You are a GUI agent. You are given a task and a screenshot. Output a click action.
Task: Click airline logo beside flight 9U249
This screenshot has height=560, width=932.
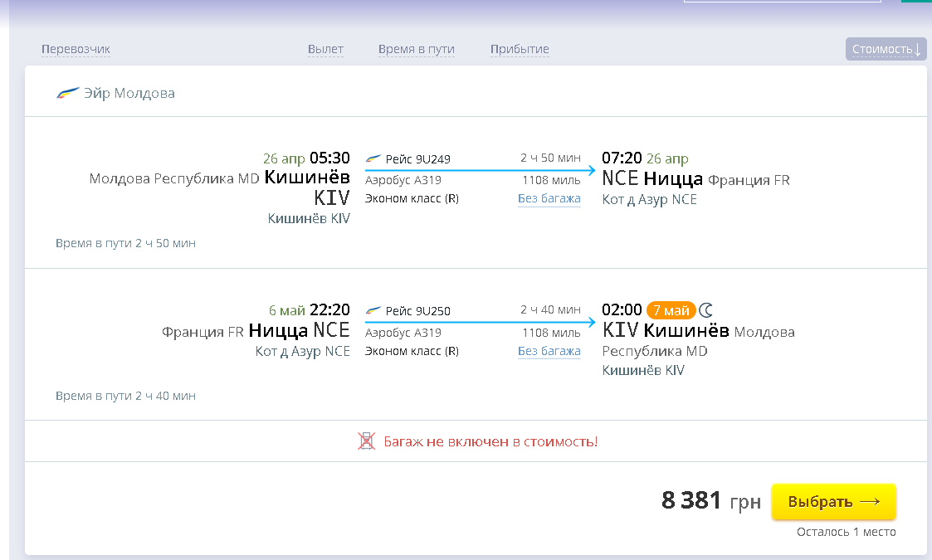(x=373, y=158)
